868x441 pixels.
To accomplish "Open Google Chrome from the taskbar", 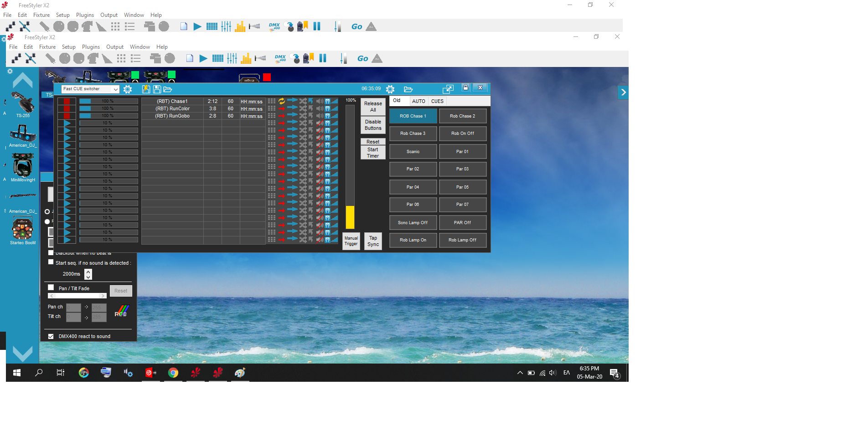I will point(173,373).
